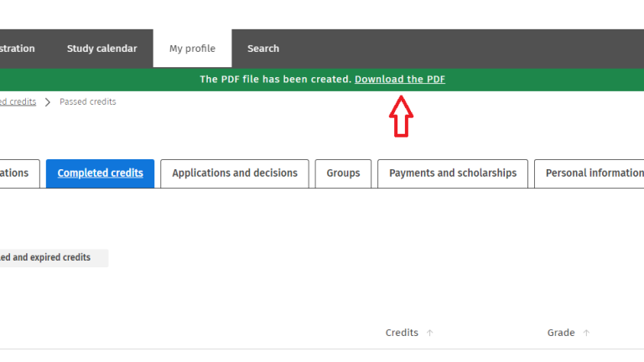Image resolution: width=644 pixels, height=362 pixels.
Task: Select the My profile navigation tab
Action: click(192, 49)
